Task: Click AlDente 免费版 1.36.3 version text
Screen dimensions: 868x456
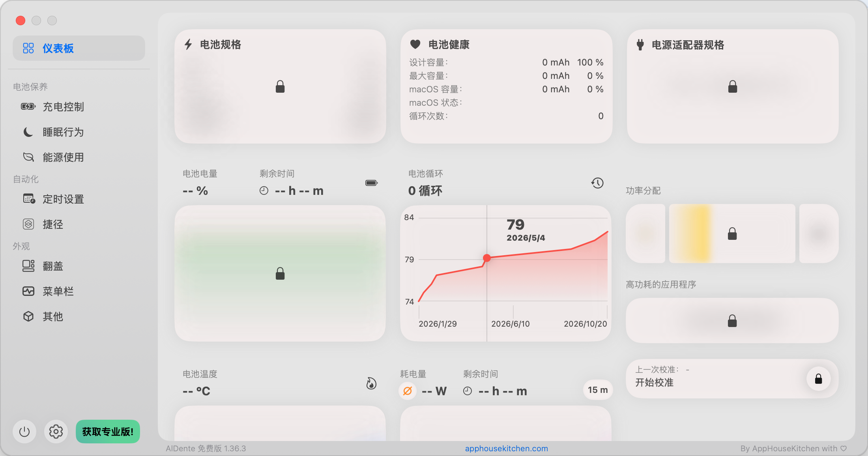Action: pyautogui.click(x=206, y=449)
